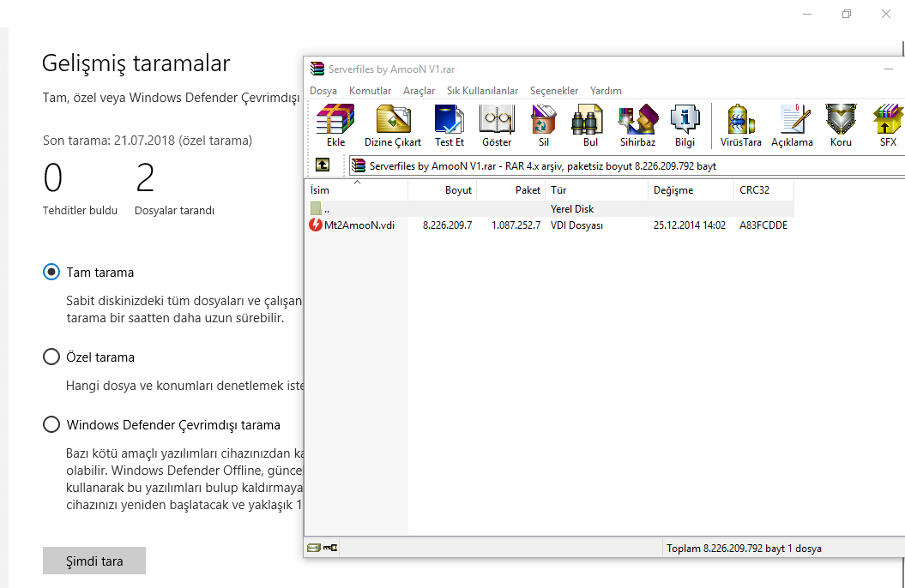The width and height of the screenshot is (905, 588).
Task: Click the 'VDI Dosyası' type cell
Action: pos(576,225)
